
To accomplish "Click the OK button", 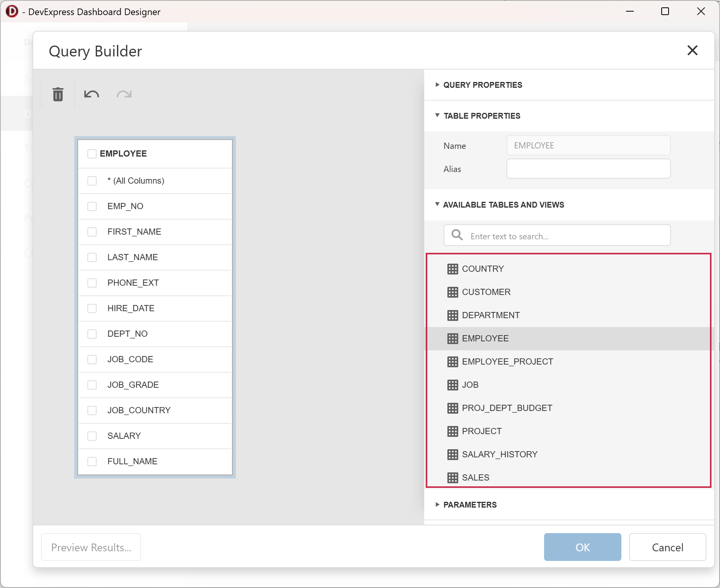I will pyautogui.click(x=582, y=547).
